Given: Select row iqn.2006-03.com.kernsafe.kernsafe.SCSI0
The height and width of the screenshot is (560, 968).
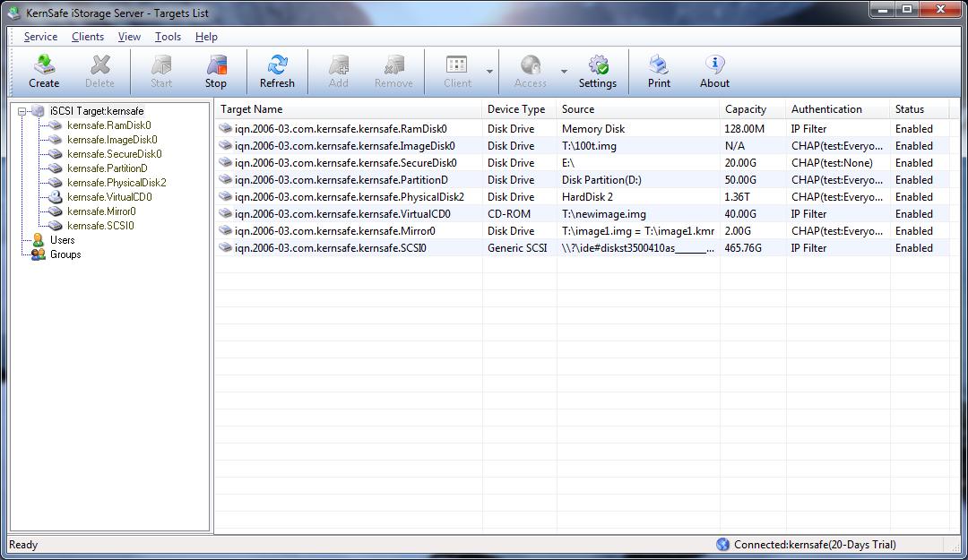Looking at the screenshot, I should pos(583,248).
